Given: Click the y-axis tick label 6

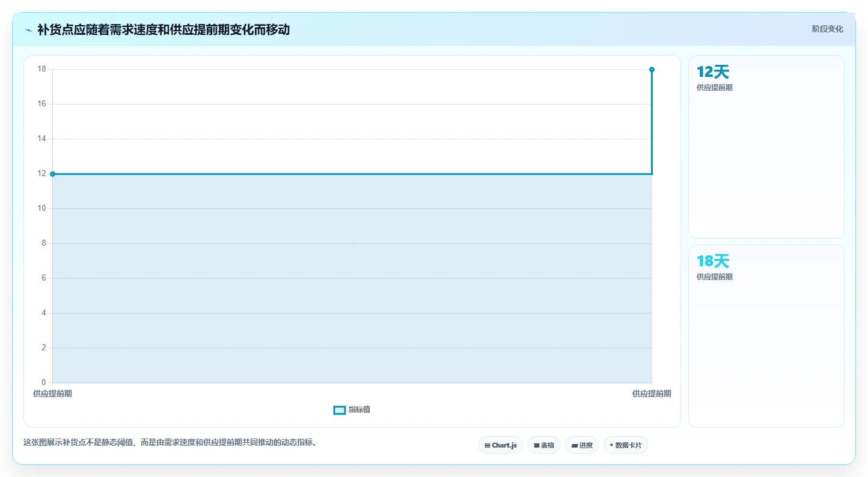Looking at the screenshot, I should pyautogui.click(x=43, y=278).
